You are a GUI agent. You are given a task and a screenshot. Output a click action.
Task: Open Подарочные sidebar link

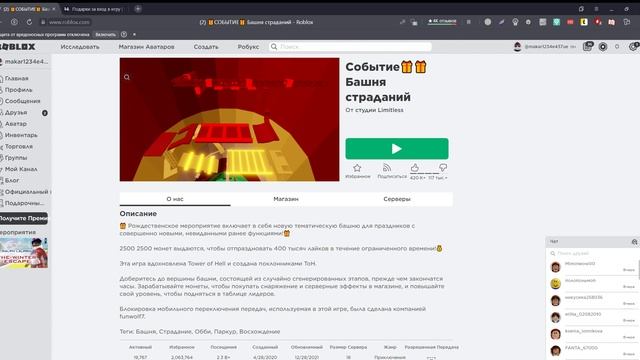point(24,203)
